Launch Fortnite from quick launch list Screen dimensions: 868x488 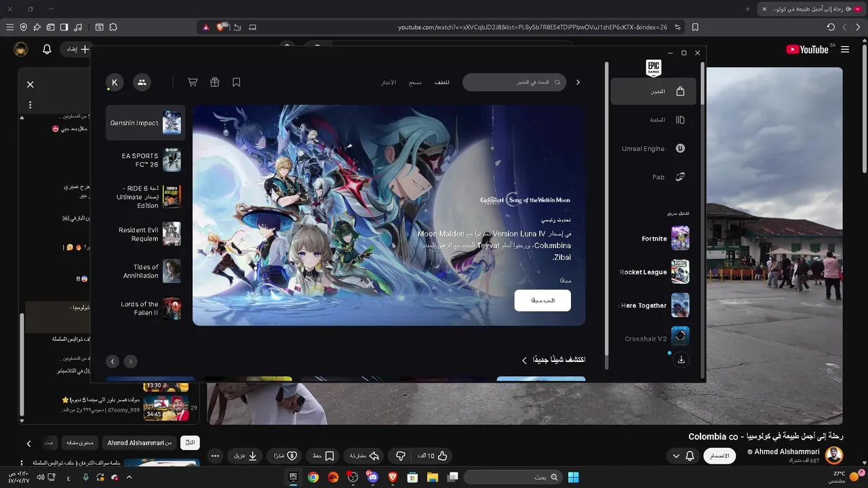tap(653, 239)
